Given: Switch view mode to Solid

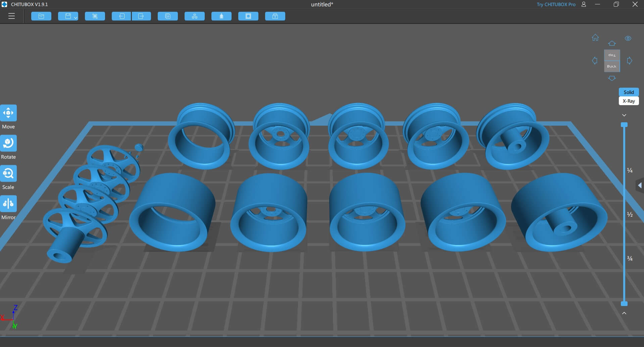Looking at the screenshot, I should [x=629, y=92].
